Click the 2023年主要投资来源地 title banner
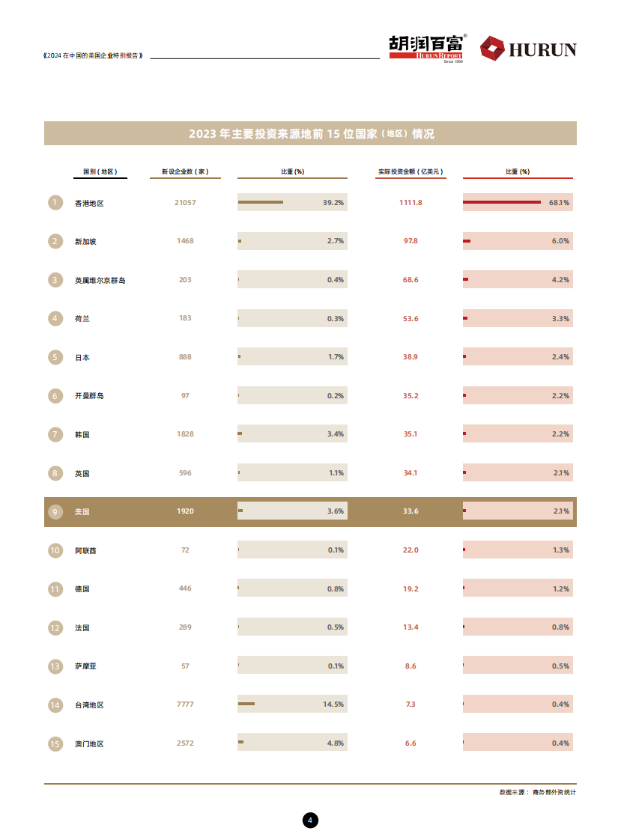621x840 pixels. point(310,134)
